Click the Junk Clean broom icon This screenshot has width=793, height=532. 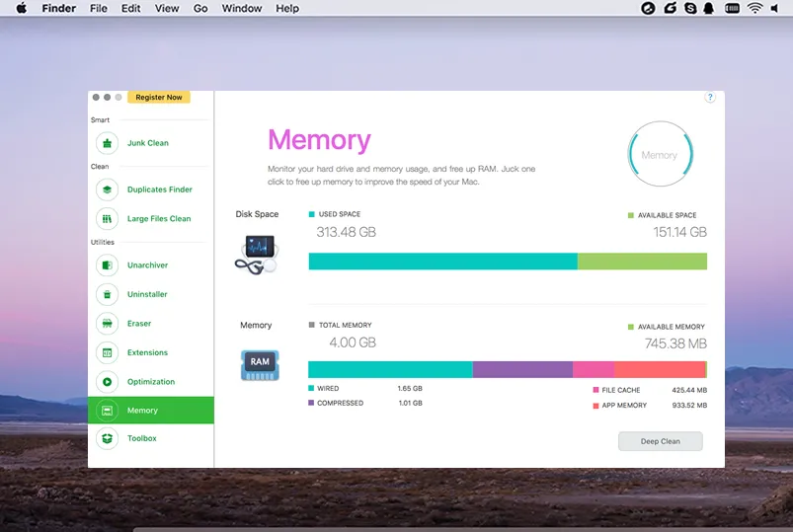[x=107, y=143]
